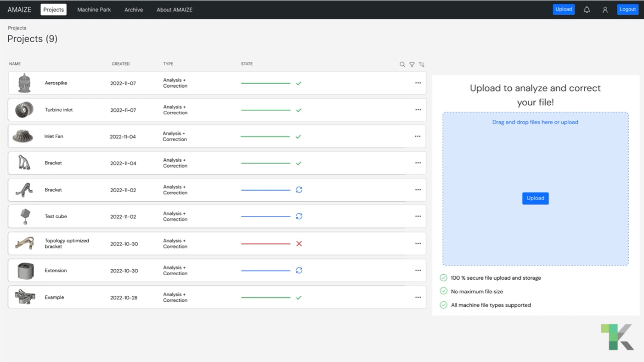Screen dimensions: 644x362
Task: Open thumbnail of Bracket dated 2022-11-04
Action: point(24,163)
